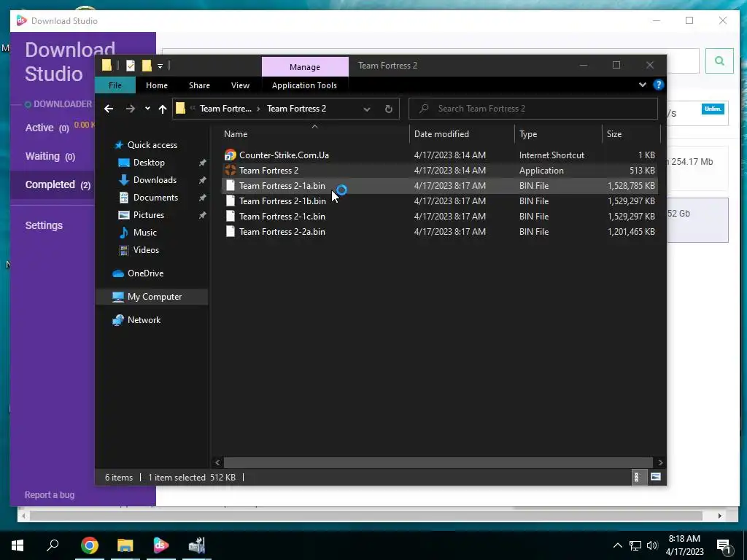
Task: Open Quick access in navigation pane
Action: point(152,145)
